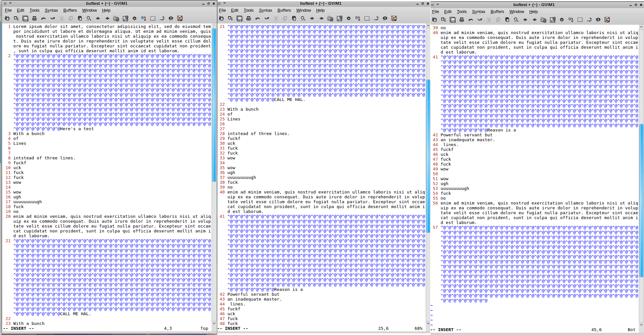Click the Run Script gear in left GVIM window
The image size is (644, 335).
pos(135,19)
